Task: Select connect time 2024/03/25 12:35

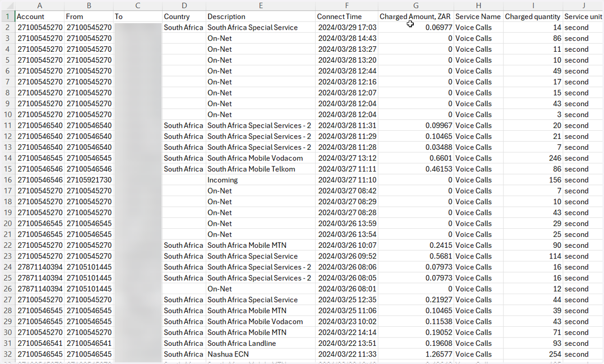Action: (x=346, y=300)
